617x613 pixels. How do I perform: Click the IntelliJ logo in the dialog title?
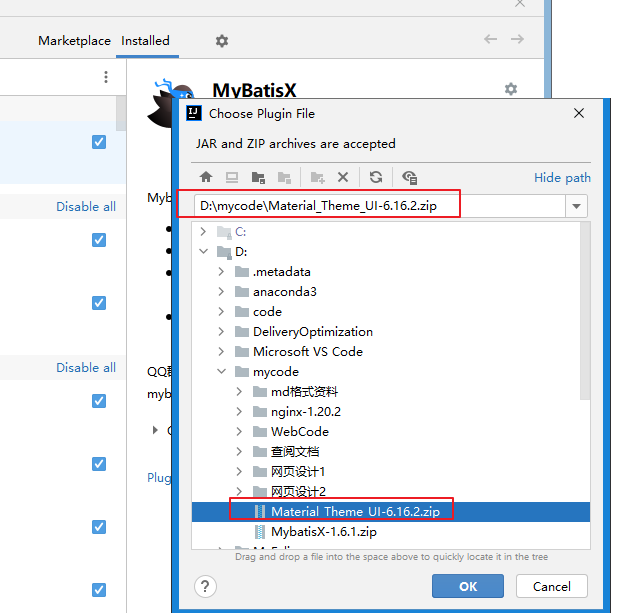click(x=194, y=113)
